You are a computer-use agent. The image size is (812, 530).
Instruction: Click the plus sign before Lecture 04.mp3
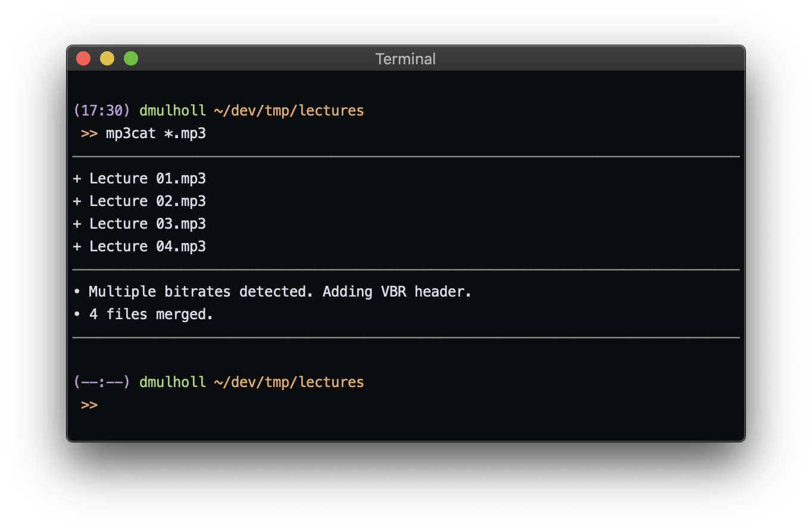click(77, 247)
